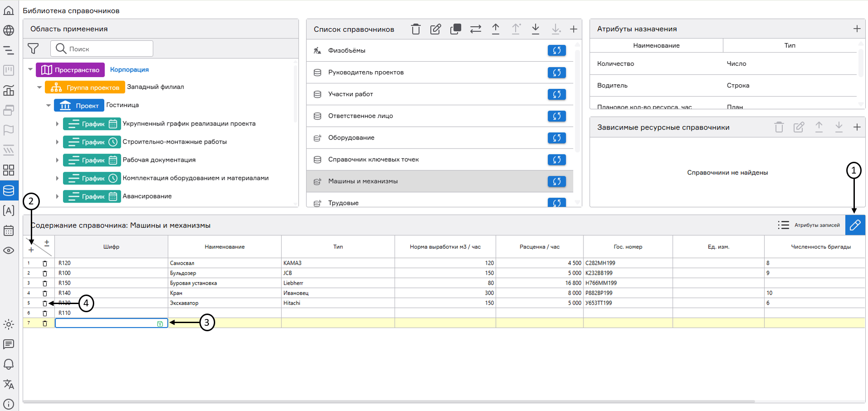Collapse the Проект Гостиница node
The width and height of the screenshot is (868, 411).
[48, 106]
